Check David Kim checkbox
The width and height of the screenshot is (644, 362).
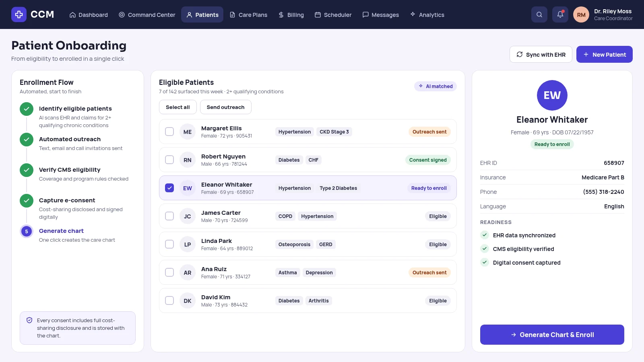(169, 300)
